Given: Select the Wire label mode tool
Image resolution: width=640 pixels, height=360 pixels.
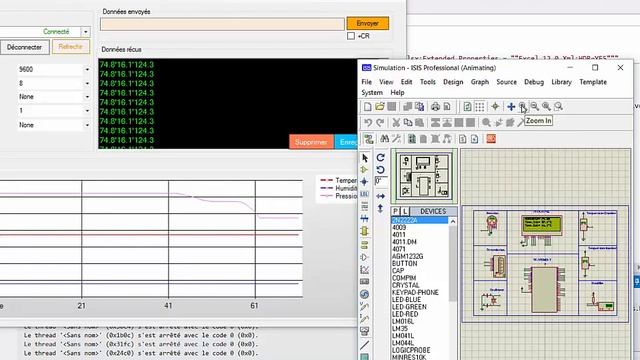Looking at the screenshot, I should pyautogui.click(x=365, y=194).
